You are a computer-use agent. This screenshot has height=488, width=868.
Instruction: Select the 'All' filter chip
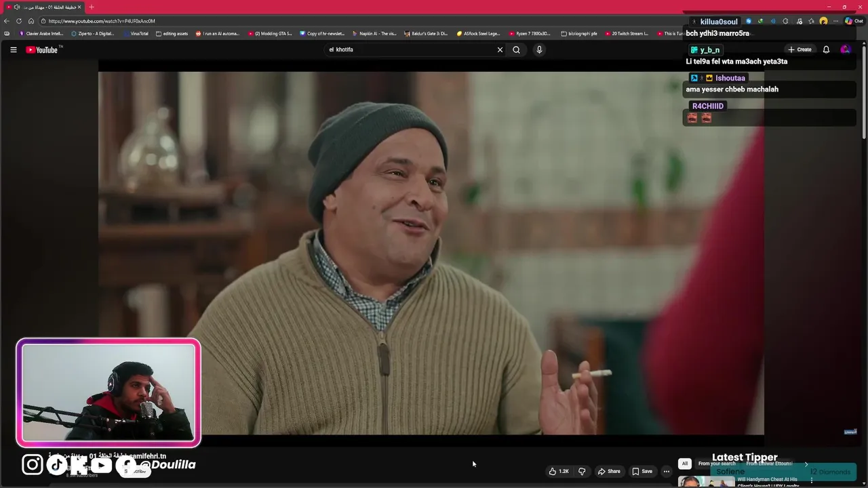coord(685,464)
